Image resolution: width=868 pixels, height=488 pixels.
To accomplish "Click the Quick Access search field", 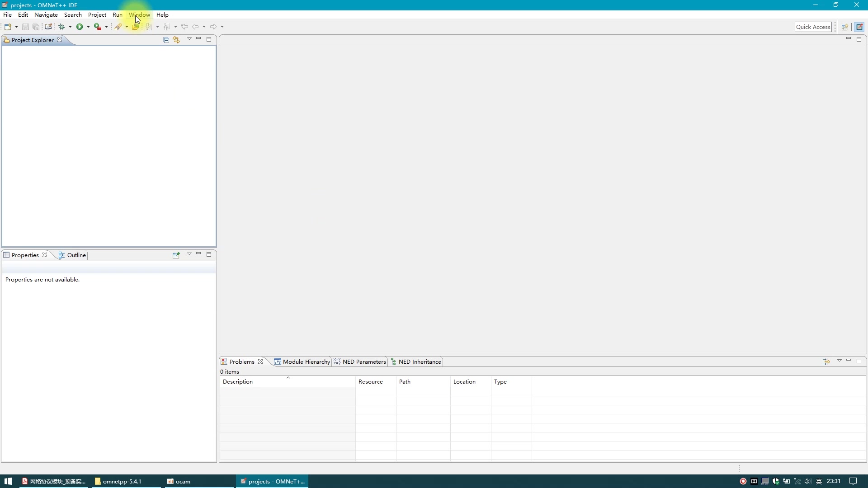I will [813, 27].
